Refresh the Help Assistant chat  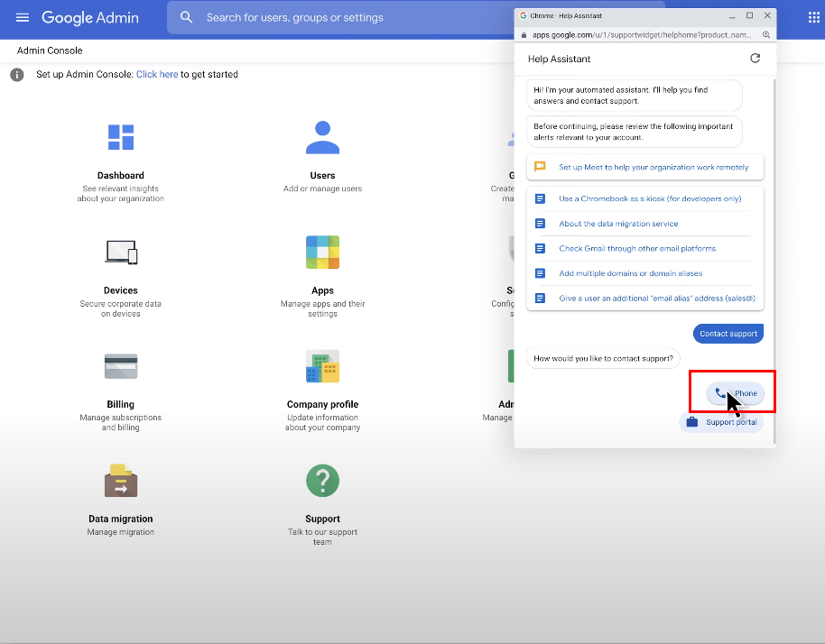click(755, 59)
